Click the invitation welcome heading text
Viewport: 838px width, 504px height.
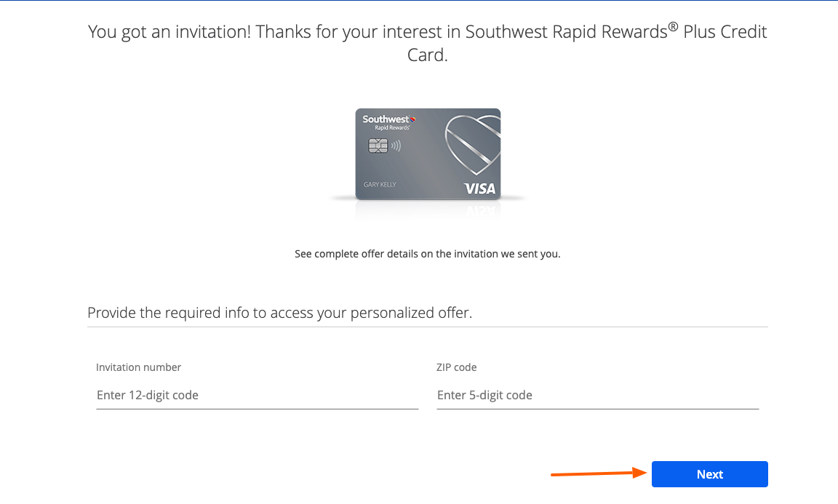(x=428, y=42)
